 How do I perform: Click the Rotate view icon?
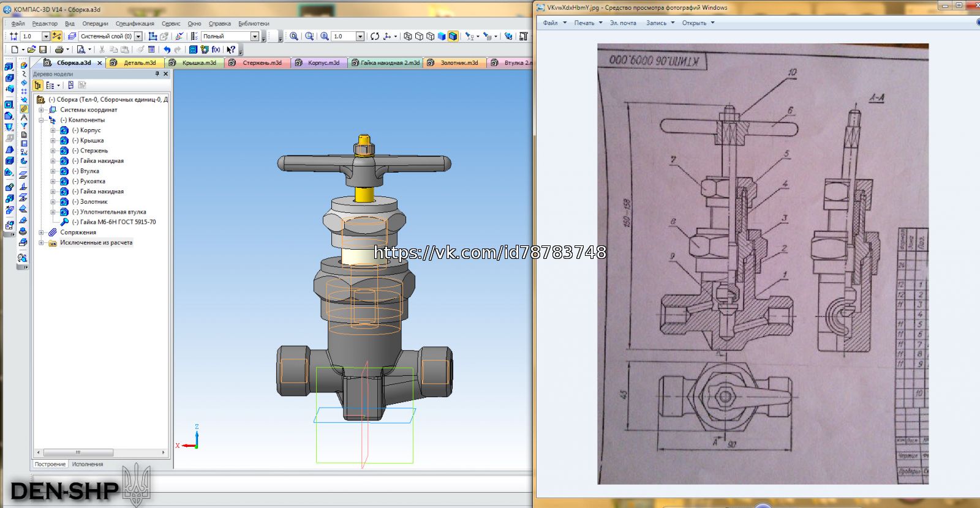click(375, 36)
